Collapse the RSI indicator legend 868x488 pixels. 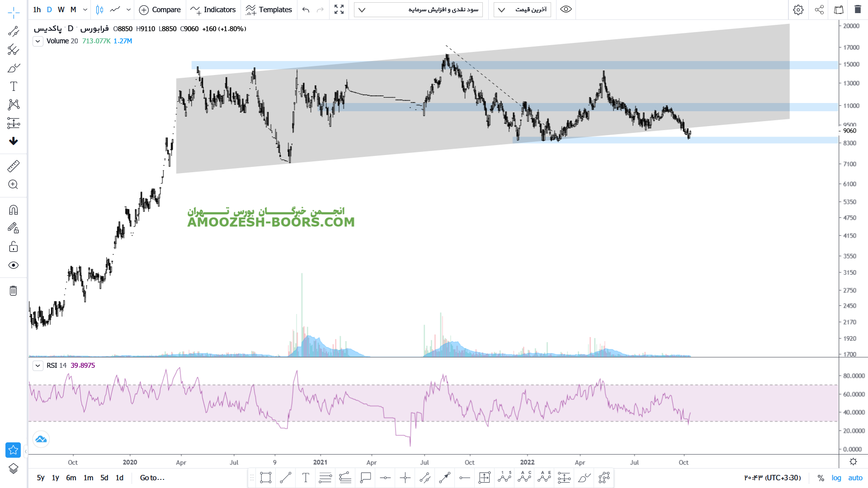coord(38,366)
